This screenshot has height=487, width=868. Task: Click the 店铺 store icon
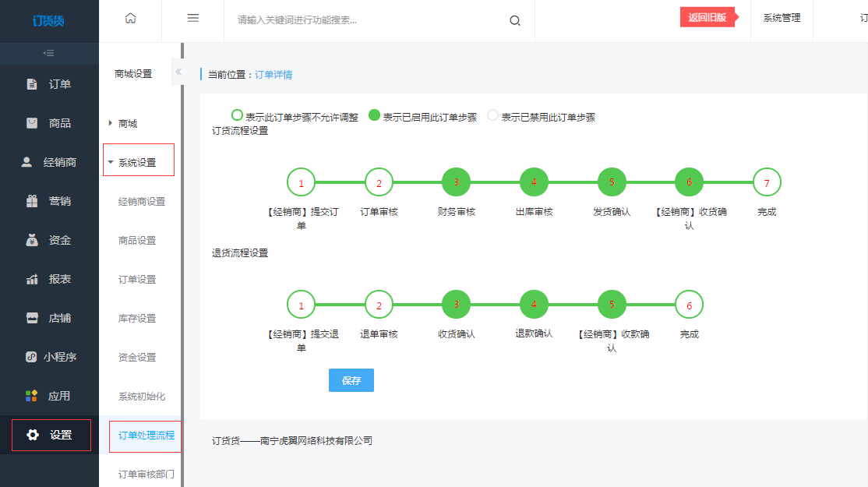click(32, 318)
